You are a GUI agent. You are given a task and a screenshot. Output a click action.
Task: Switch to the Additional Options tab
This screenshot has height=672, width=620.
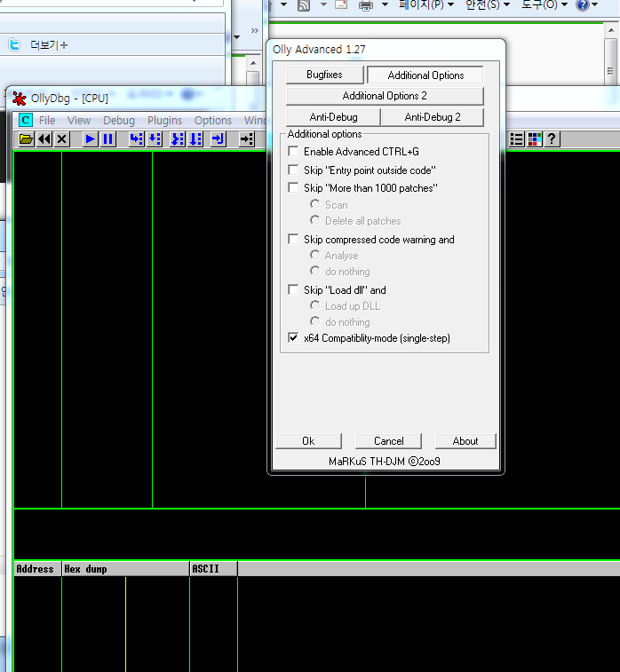[x=425, y=75]
